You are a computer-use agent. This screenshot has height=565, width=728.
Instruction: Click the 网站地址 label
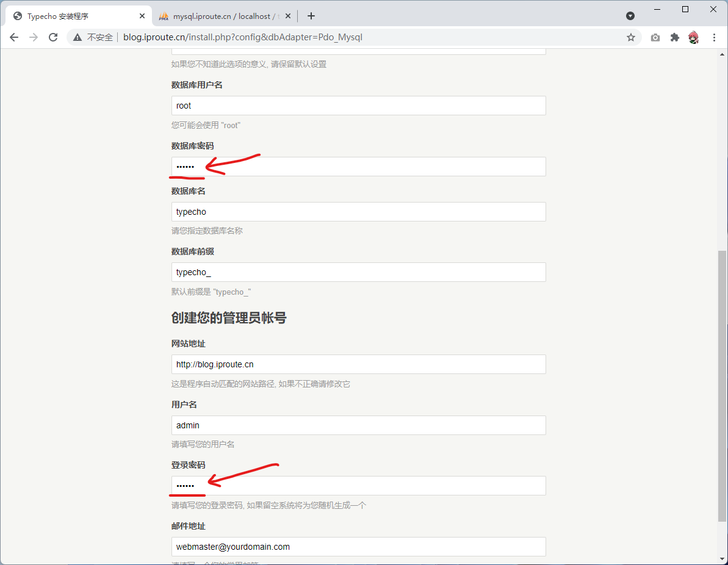point(189,344)
